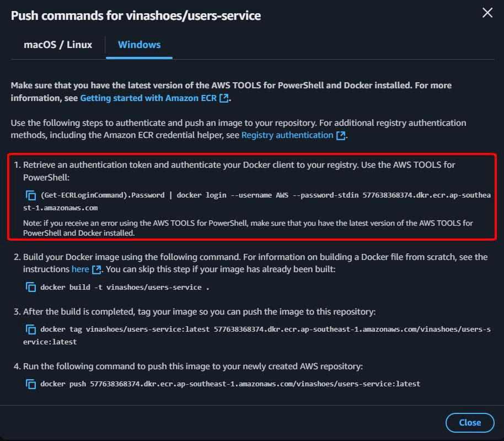The width and height of the screenshot is (504, 441).
Task: Copy the docker tag command
Action: [31, 330]
